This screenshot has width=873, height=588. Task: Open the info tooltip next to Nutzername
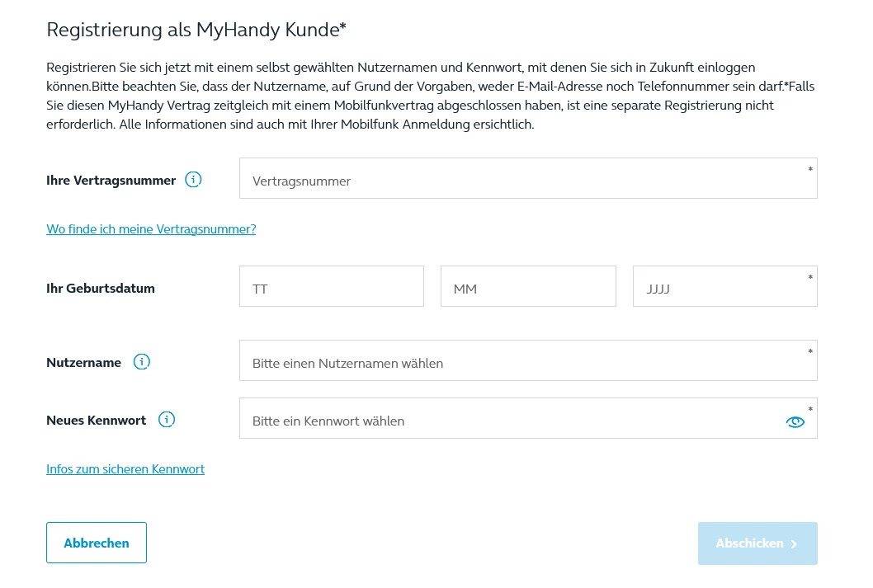(x=142, y=362)
